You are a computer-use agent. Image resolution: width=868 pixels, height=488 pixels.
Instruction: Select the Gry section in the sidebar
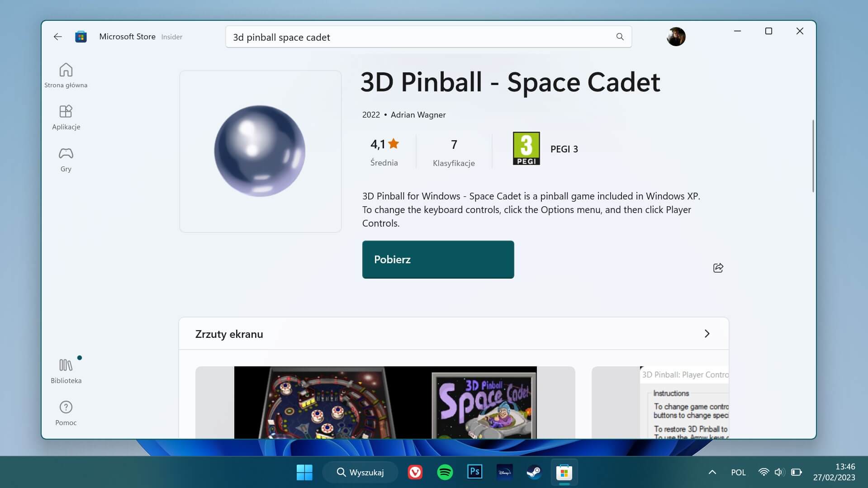pyautogui.click(x=66, y=159)
